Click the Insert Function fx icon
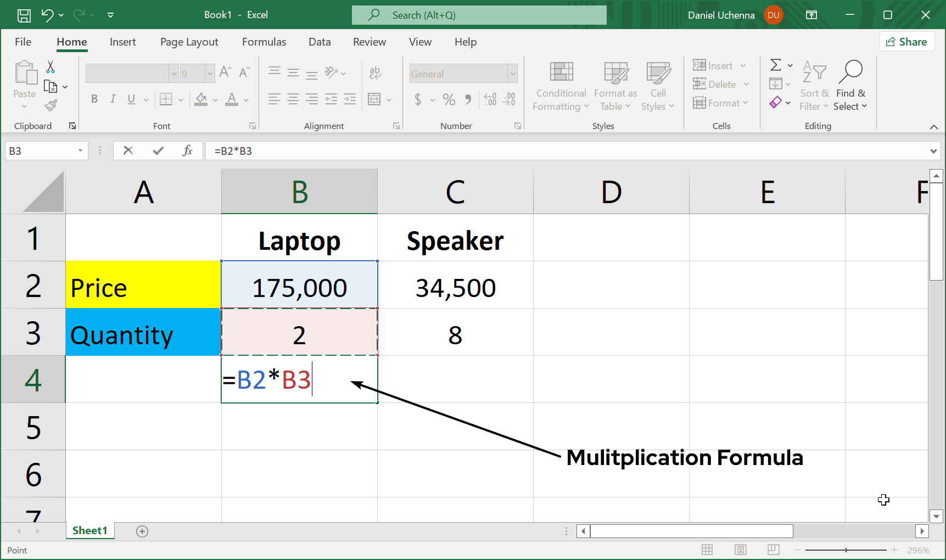Viewport: 946px width, 560px height. pyautogui.click(x=187, y=150)
